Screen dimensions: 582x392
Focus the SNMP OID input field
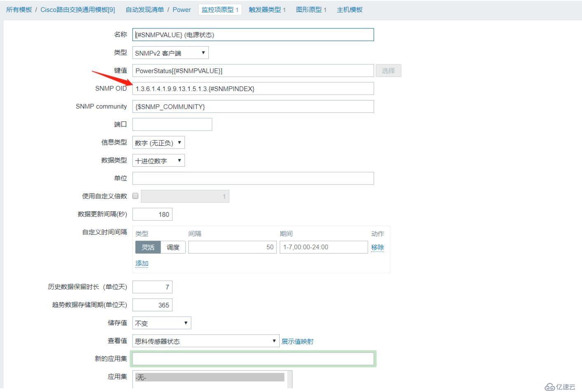coord(253,89)
